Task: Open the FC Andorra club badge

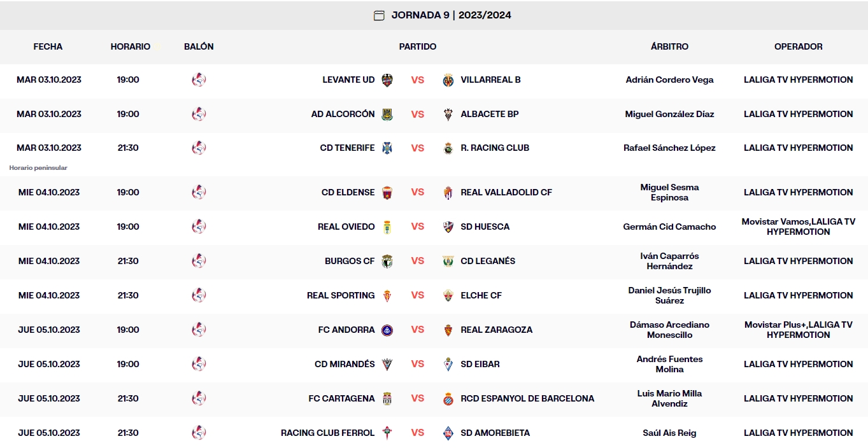Action: pyautogui.click(x=387, y=330)
